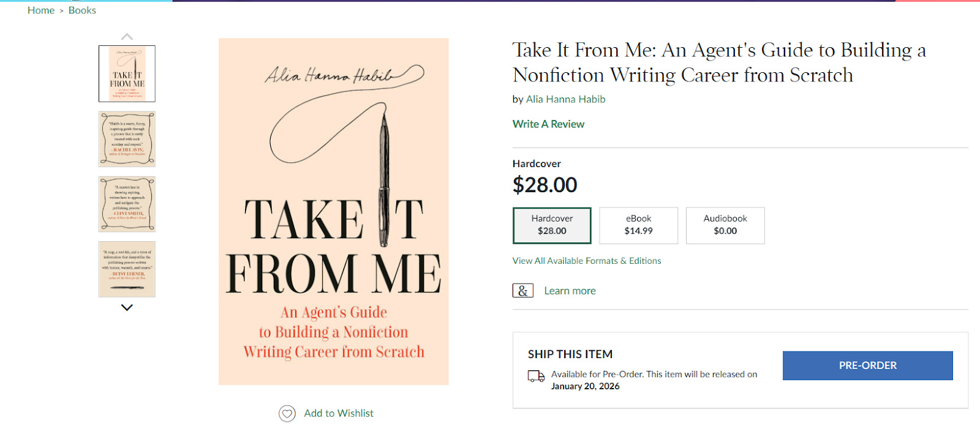Viewport: 980px width, 437px height.
Task: Select the eBook $14.99 format
Action: pos(638,225)
